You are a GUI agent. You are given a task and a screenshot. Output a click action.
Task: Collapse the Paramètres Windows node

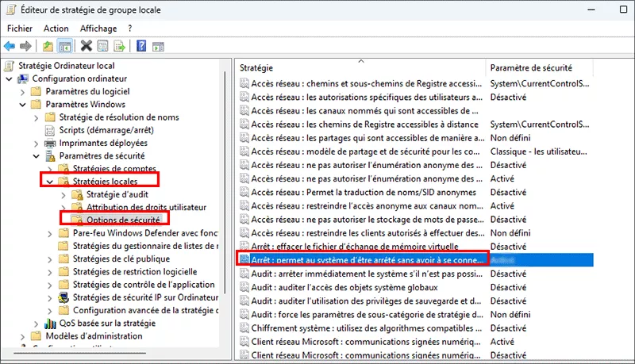22,105
